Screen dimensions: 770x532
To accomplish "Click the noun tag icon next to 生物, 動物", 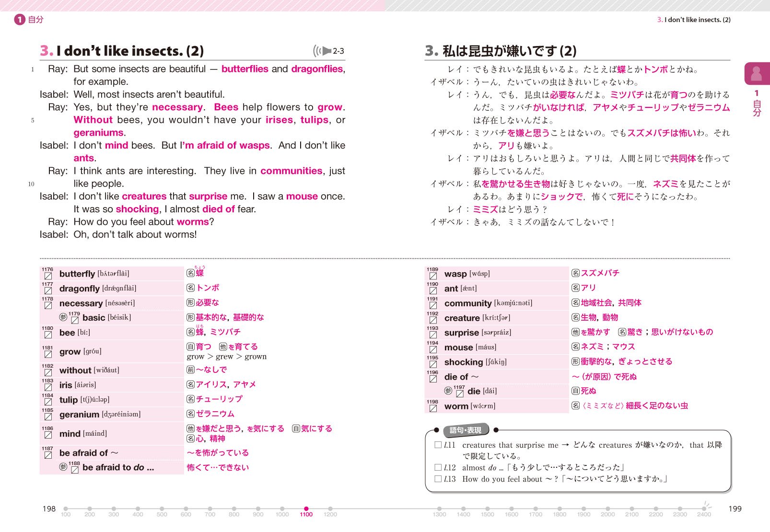I will [x=576, y=317].
